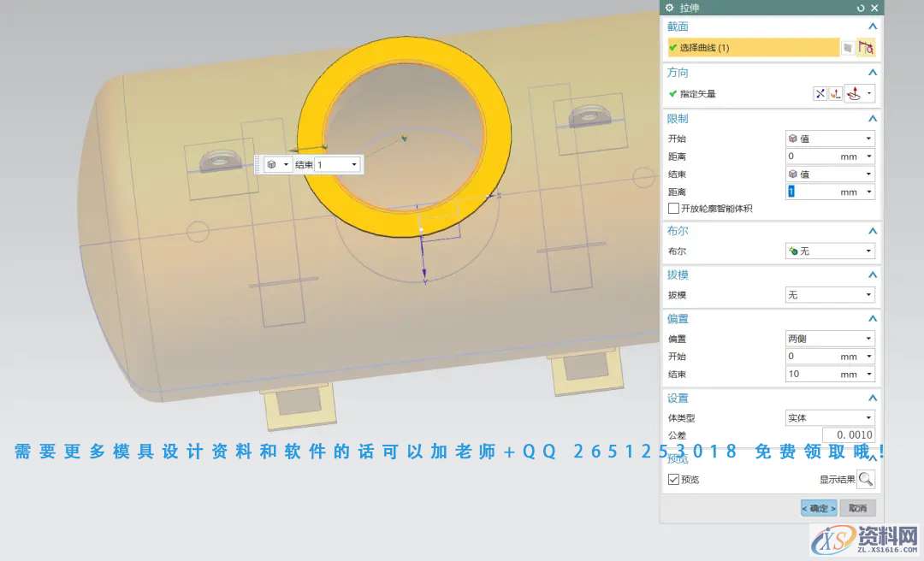Open the 偏置 dropdown showing 两侧
The height and width of the screenshot is (561, 924).
coord(829,339)
